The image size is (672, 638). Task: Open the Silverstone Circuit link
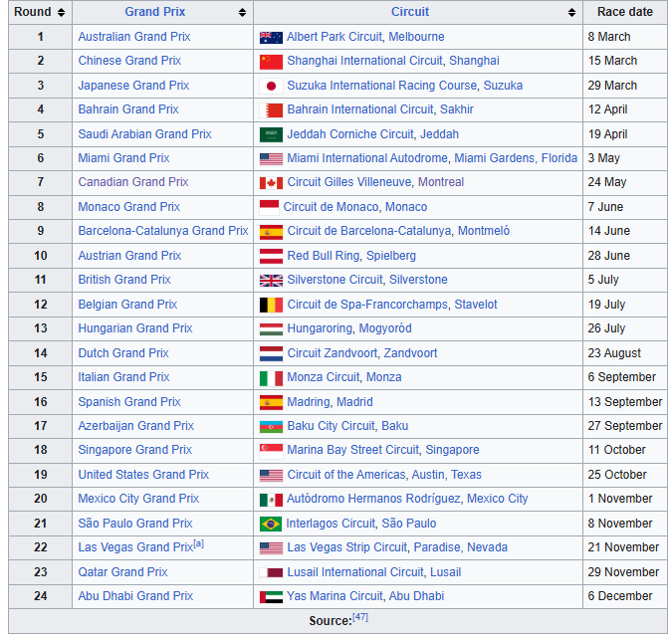coord(335,280)
